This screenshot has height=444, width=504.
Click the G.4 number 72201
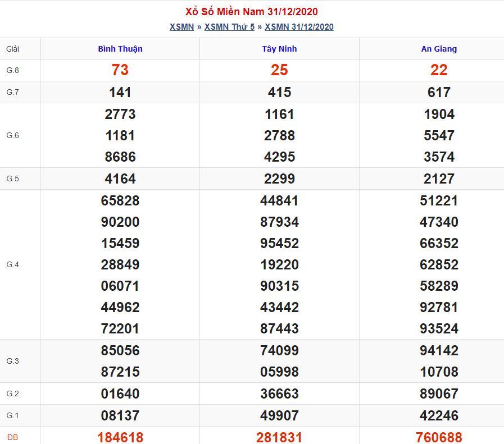[120, 329]
